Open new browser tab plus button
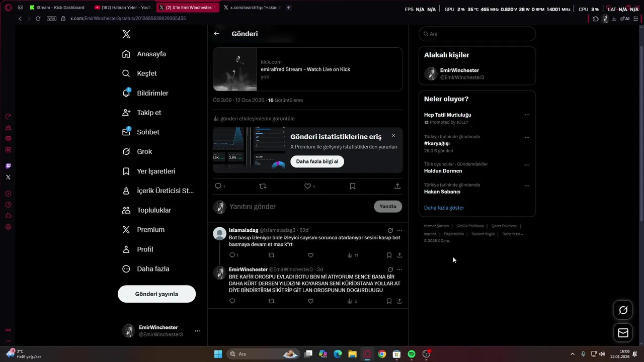This screenshot has height=362, width=644. (288, 8)
